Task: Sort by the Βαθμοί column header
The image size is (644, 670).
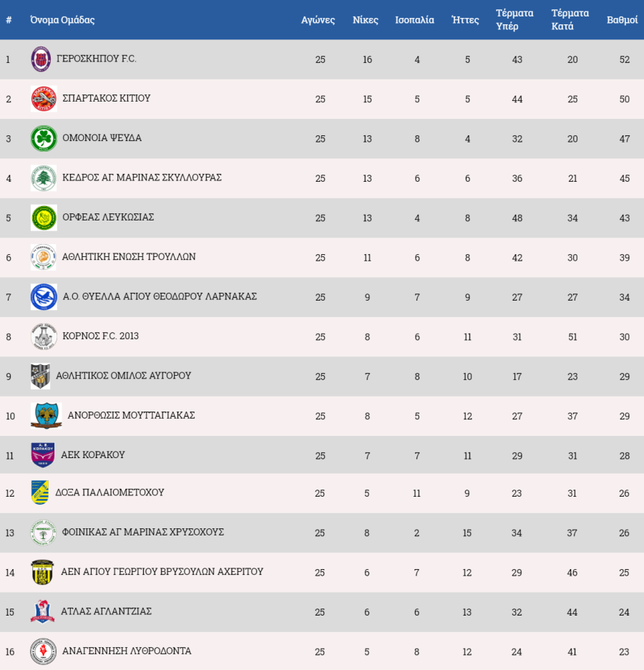Action: (622, 19)
